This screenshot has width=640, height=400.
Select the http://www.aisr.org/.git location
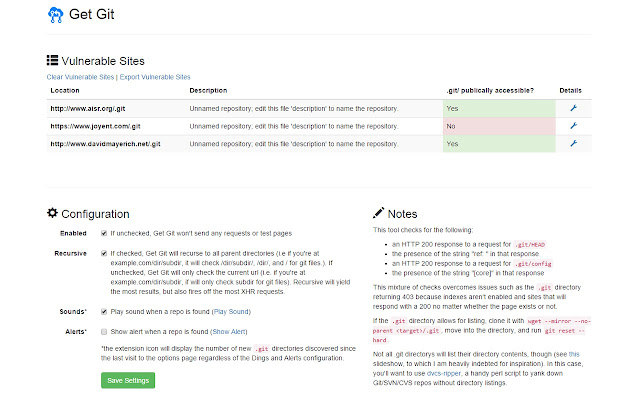[88, 109]
